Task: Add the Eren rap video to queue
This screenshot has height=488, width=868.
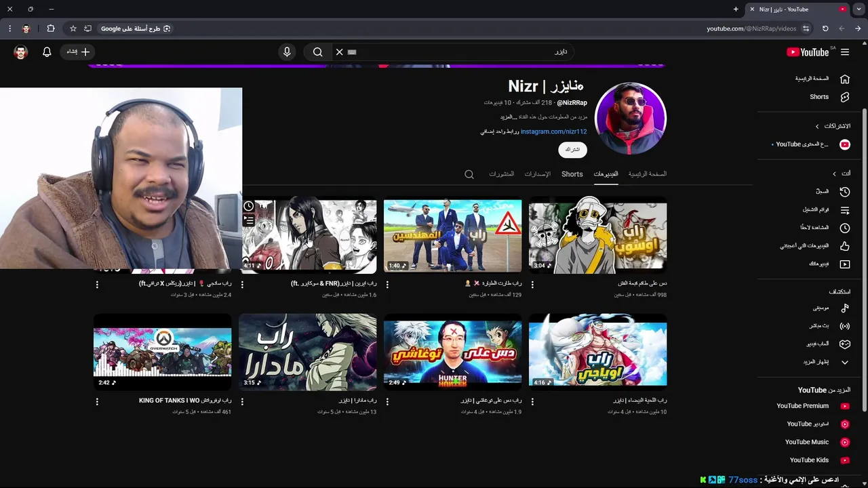Action: click(249, 220)
